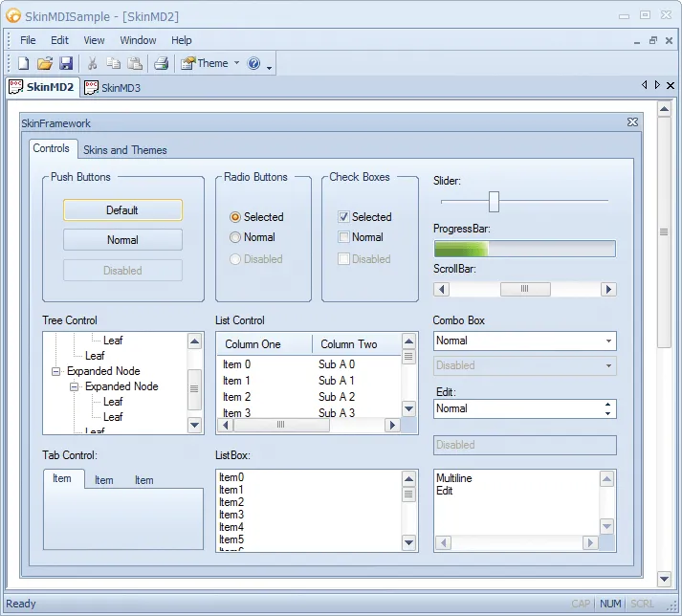Switch to Skins and Themes tab

[x=125, y=150]
